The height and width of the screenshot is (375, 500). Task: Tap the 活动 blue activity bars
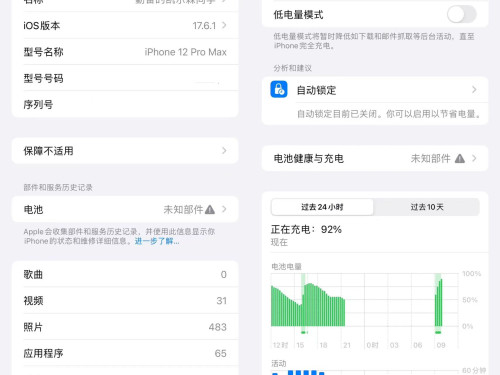pyautogui.click(x=299, y=372)
